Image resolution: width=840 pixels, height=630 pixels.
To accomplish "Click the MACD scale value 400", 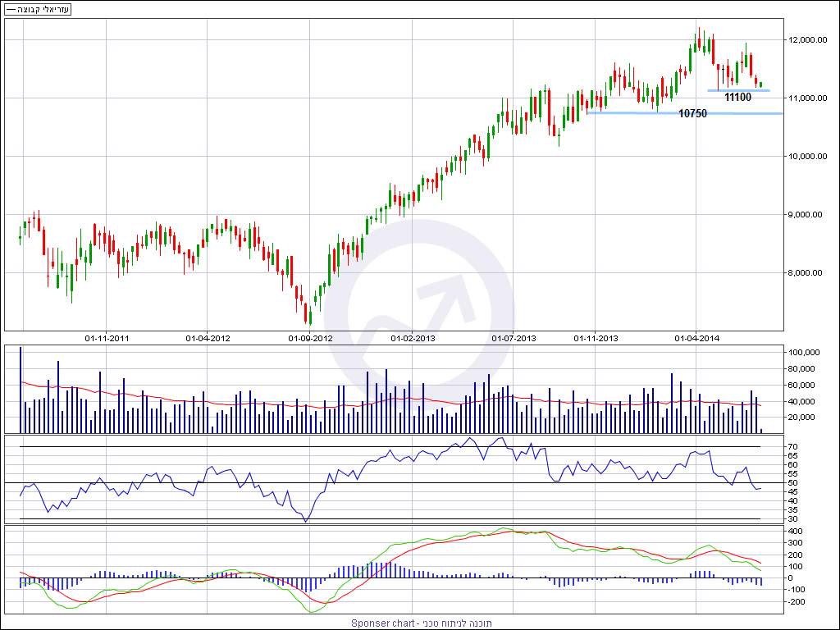I will click(794, 531).
